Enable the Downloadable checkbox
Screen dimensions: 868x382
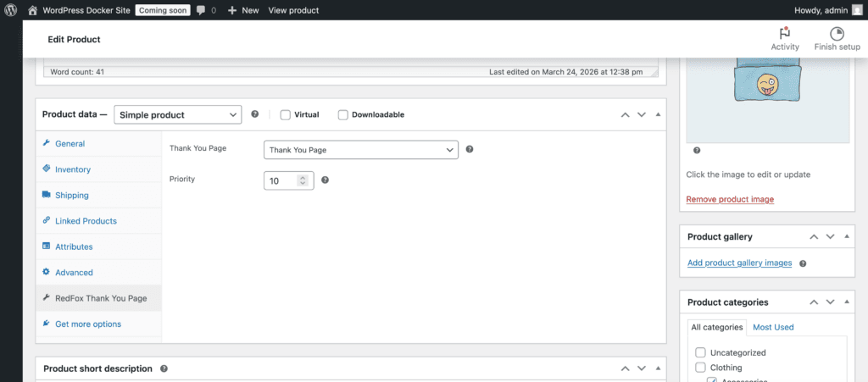click(343, 115)
